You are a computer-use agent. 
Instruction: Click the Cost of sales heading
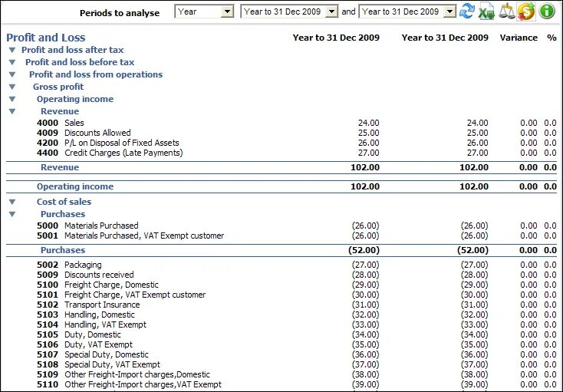[64, 202]
